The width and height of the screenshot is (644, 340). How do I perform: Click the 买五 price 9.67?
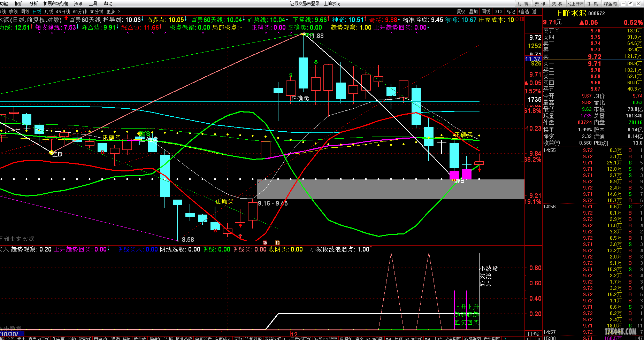[x=596, y=89]
